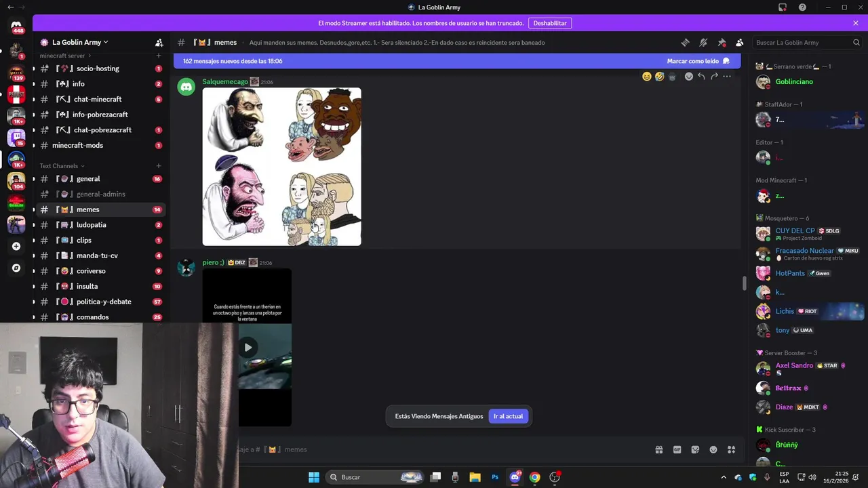Open File Explorer from taskbar
The height and width of the screenshot is (488, 868).
tap(475, 477)
